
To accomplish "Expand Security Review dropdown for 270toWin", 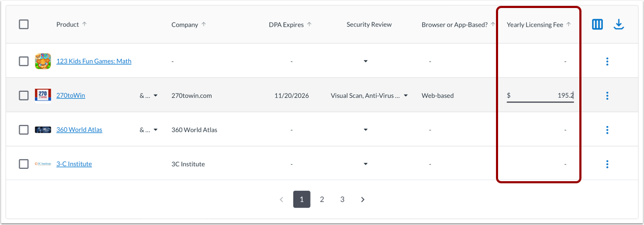I will 406,96.
